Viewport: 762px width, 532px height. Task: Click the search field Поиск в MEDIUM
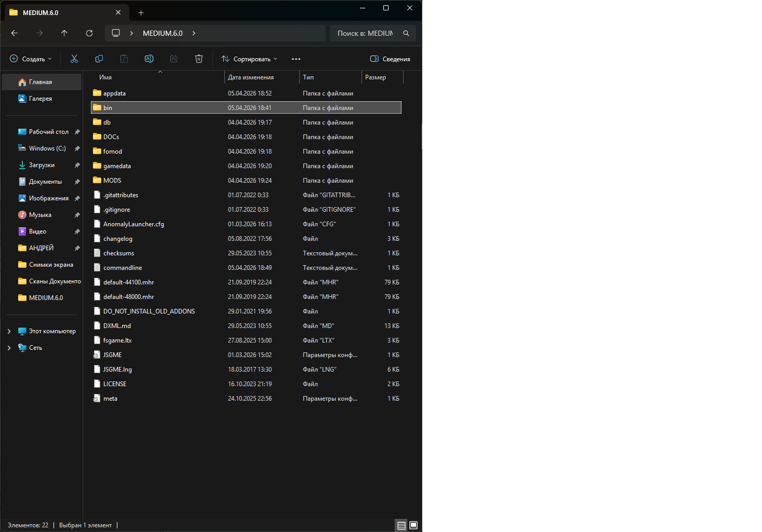[366, 33]
